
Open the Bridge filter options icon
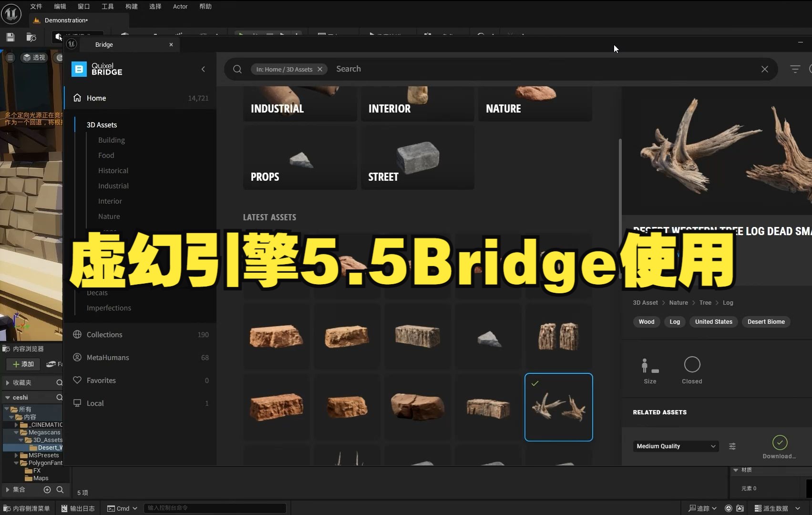tap(795, 69)
